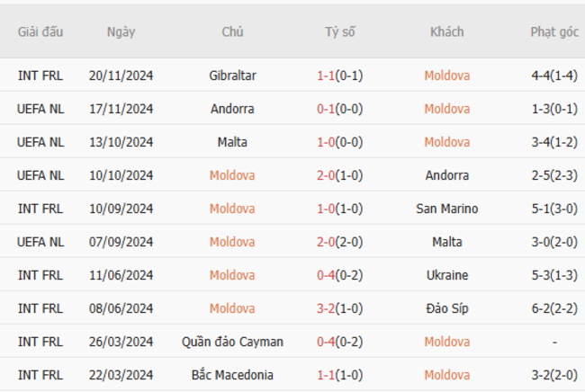Image resolution: width=585 pixels, height=392 pixels.
Task: Click the "Giải đấu" column header
Action: point(40,32)
